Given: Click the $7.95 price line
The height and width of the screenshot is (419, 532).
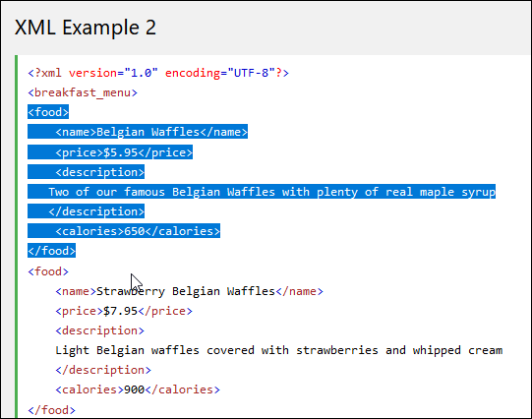Looking at the screenshot, I should tap(124, 311).
